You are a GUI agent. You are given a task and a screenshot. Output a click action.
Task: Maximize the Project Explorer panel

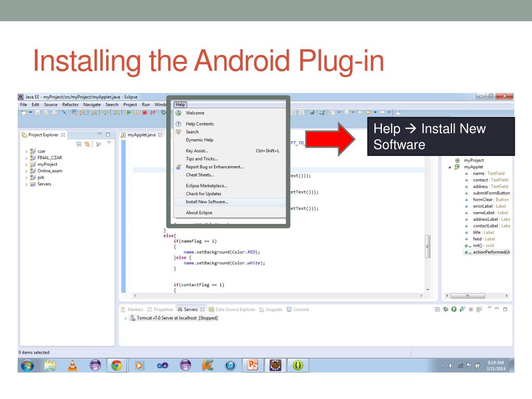click(x=108, y=135)
